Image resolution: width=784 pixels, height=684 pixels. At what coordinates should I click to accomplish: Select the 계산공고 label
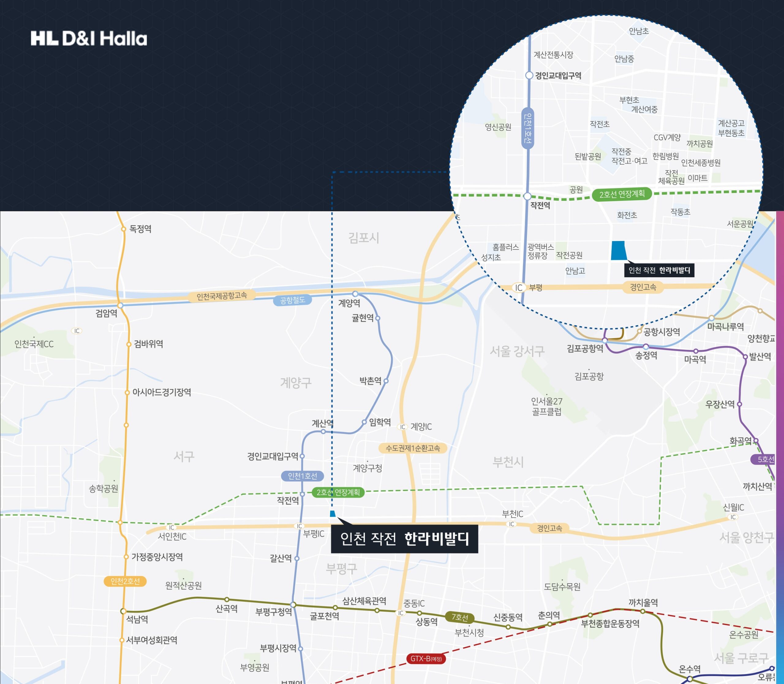731,123
